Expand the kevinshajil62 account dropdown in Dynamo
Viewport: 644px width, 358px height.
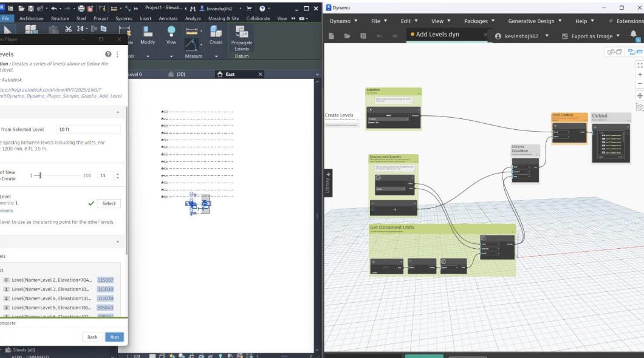click(547, 36)
